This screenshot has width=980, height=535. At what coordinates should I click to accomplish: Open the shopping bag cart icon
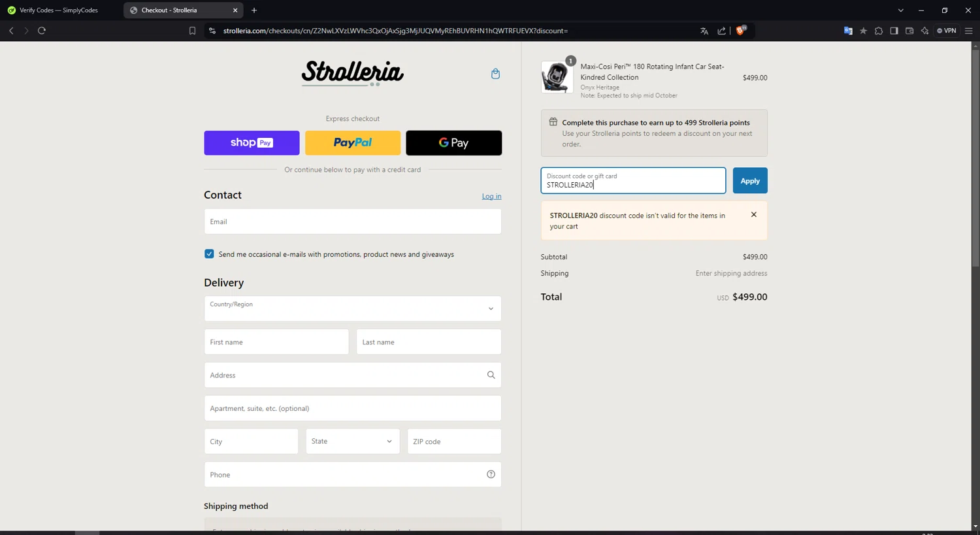(x=495, y=74)
